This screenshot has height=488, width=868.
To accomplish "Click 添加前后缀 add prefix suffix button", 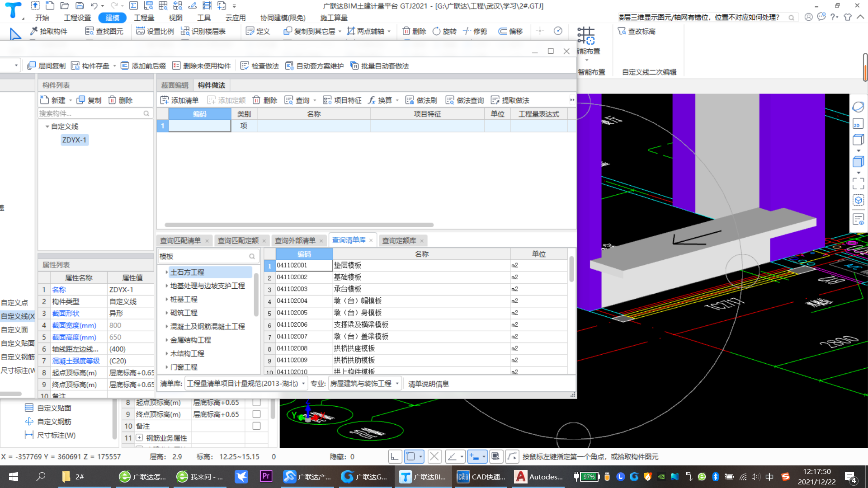I will tap(143, 66).
